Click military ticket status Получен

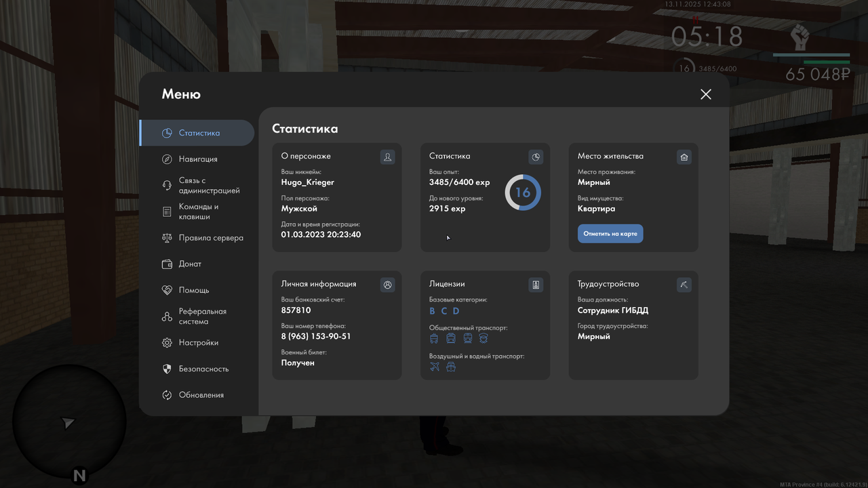click(x=298, y=363)
